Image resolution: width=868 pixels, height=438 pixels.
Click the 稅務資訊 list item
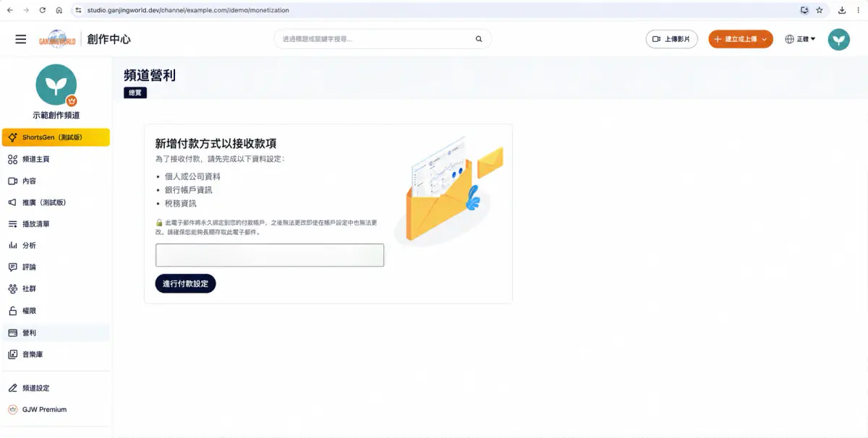coord(180,204)
